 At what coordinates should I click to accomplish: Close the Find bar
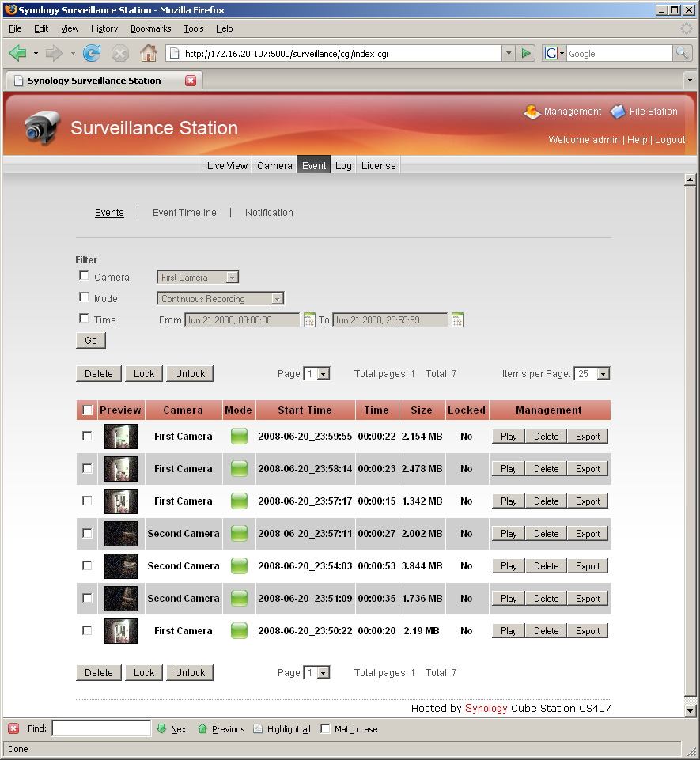(x=13, y=728)
